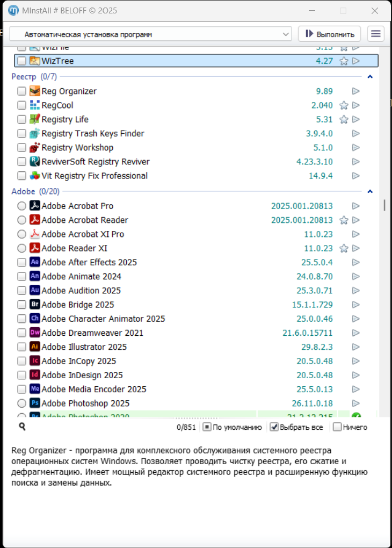Click the search magnifier icon

tap(22, 427)
